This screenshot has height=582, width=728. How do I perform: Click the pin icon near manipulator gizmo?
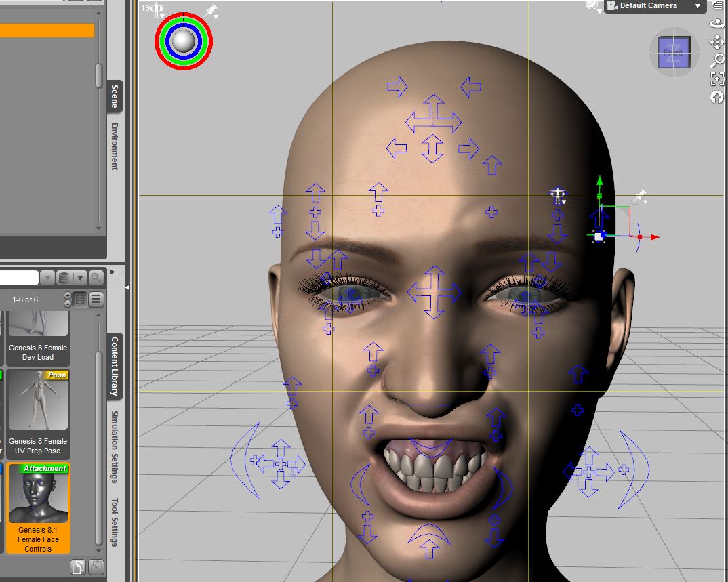point(641,196)
